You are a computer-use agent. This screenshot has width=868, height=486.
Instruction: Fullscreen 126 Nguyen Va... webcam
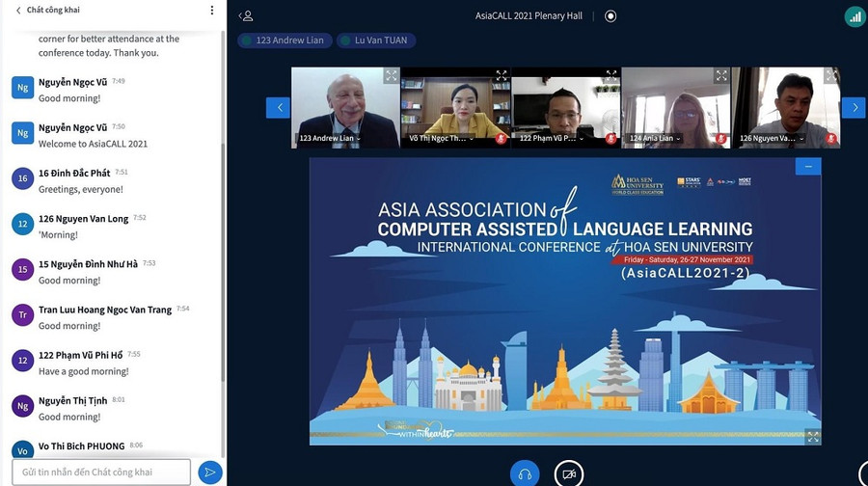pyautogui.click(x=831, y=76)
